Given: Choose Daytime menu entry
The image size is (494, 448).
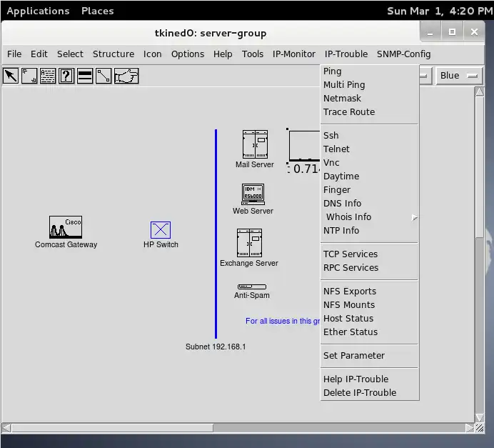Looking at the screenshot, I should coord(370,176).
